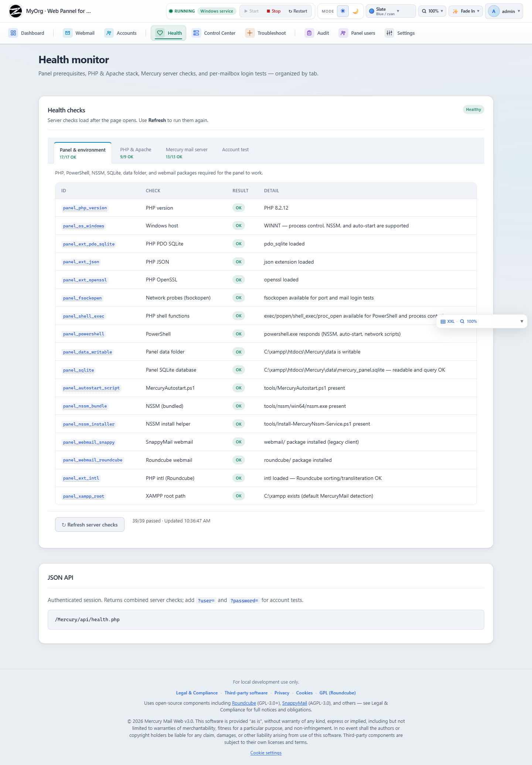This screenshot has width=532, height=765.
Task: Follow the Roundcube link in footer text
Action: point(244,703)
